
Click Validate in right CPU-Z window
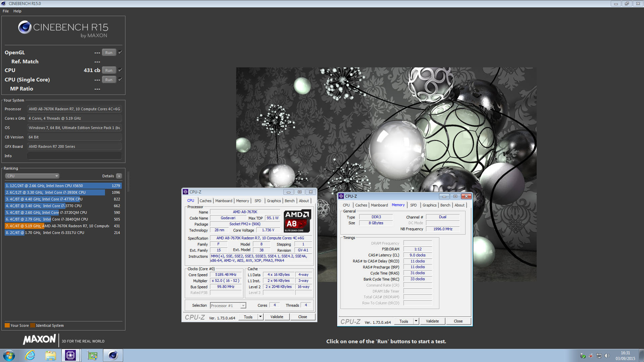point(432,321)
